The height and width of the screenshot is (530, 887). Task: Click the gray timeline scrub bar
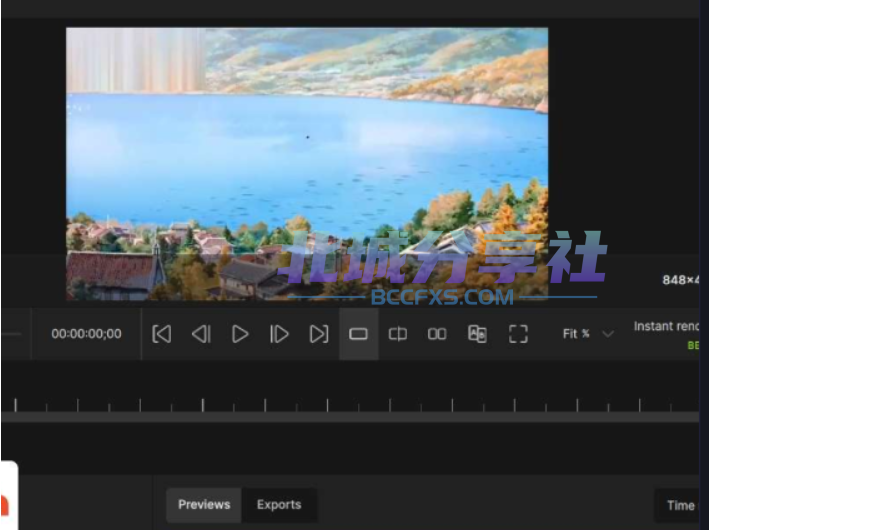350,417
